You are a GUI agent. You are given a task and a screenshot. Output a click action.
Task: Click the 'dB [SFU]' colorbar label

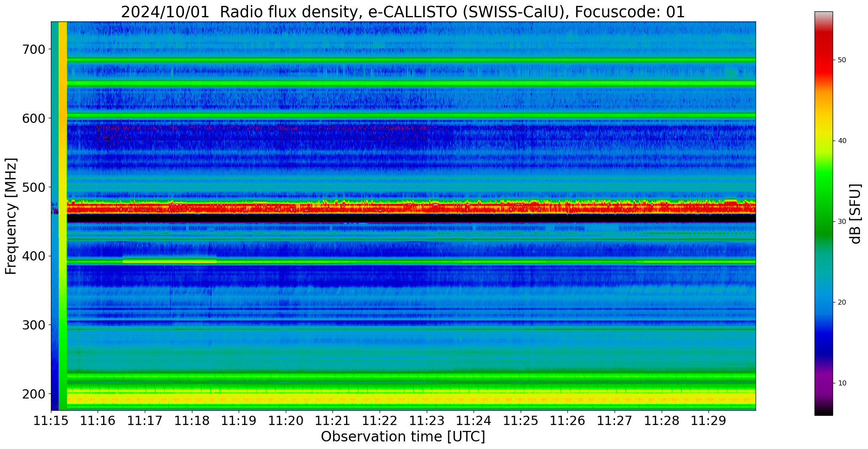pyautogui.click(x=855, y=213)
